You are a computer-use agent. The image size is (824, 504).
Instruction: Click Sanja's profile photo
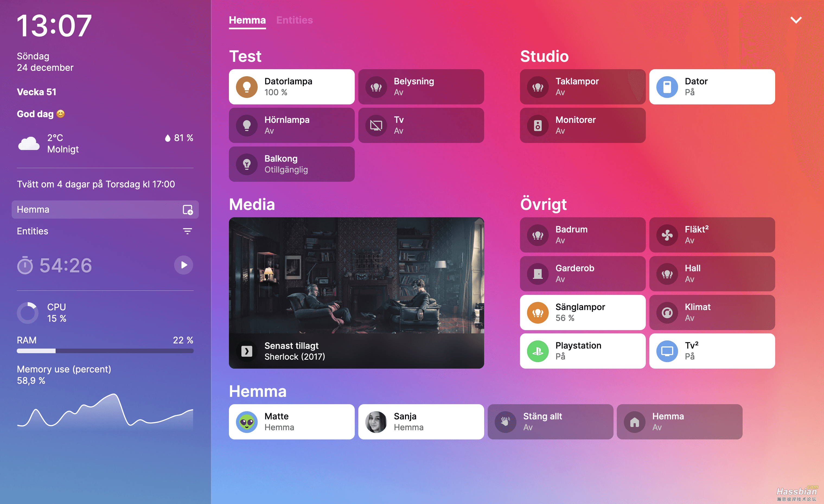pyautogui.click(x=376, y=422)
